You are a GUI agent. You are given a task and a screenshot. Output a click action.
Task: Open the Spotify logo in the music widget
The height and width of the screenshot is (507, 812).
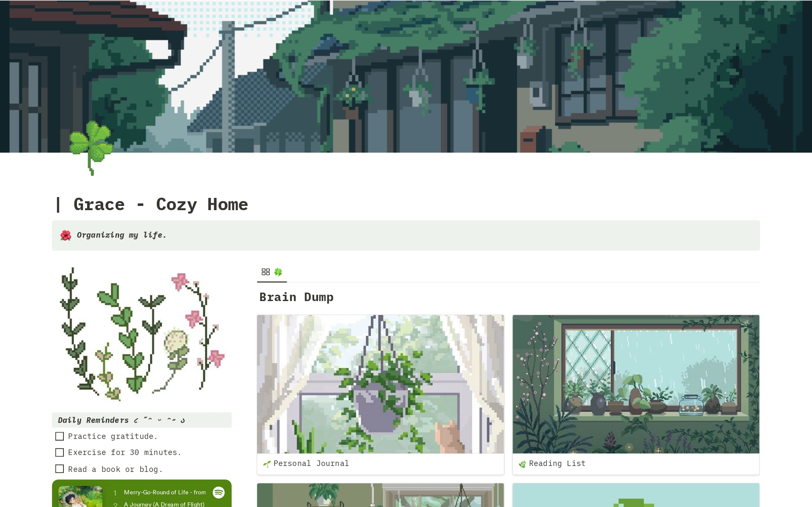tap(219, 492)
